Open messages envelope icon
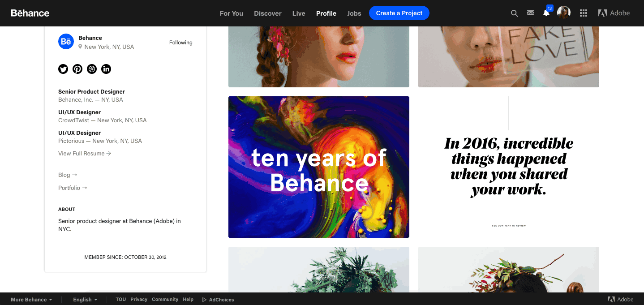Viewport: 644px width, 305px height. click(x=531, y=13)
